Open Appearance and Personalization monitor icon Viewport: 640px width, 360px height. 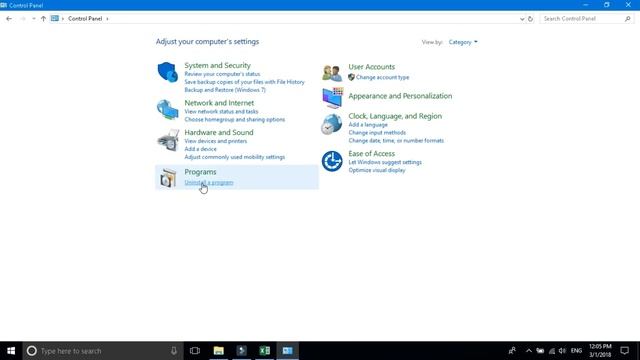332,98
